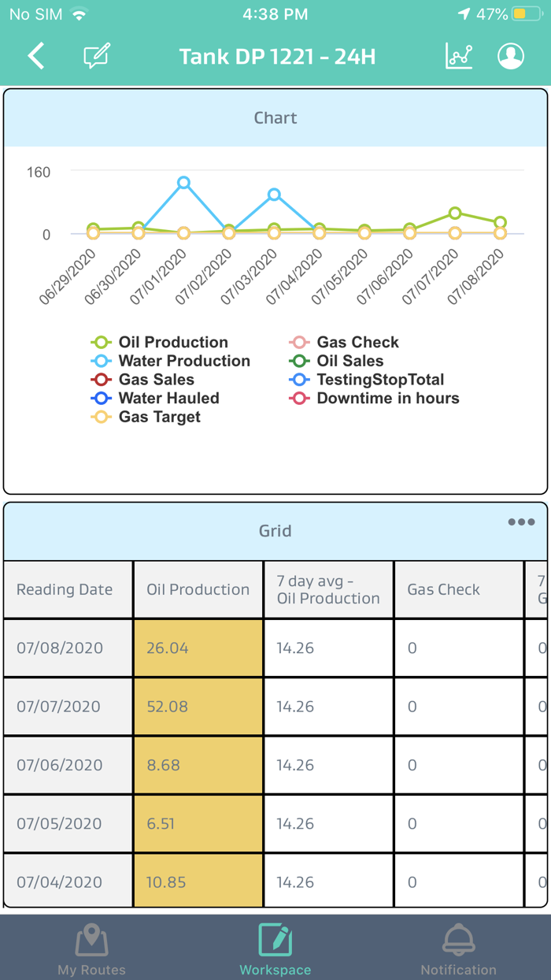Viewport: 551px width, 980px height.
Task: Toggle Downtime in hours legend item
Action: pyautogui.click(x=387, y=399)
